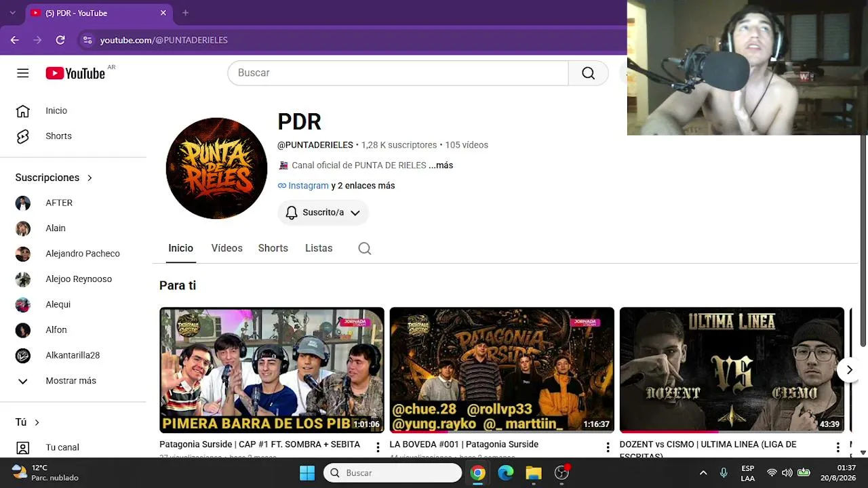
Task: Launch Microsoft Edge from the taskbar
Action: (506, 472)
